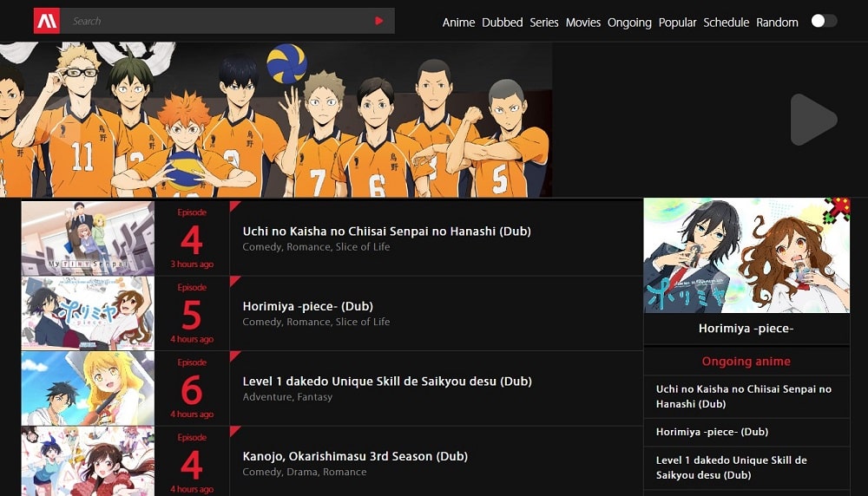Open the Ongoing menu item
Screen dimensions: 868x496
point(629,23)
